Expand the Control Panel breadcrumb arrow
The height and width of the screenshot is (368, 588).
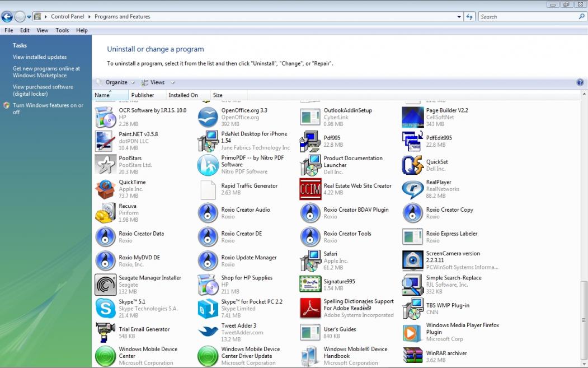[x=90, y=16]
